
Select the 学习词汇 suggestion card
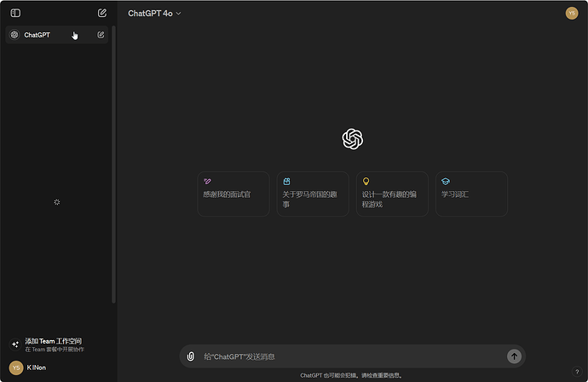[x=471, y=194]
